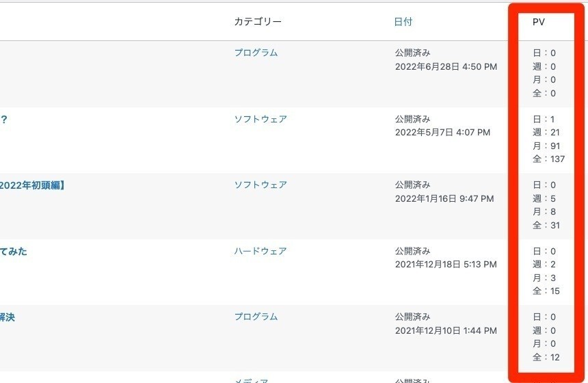The width and height of the screenshot is (588, 383).
Task: Open the post title ending with ?
Action: click(x=3, y=120)
